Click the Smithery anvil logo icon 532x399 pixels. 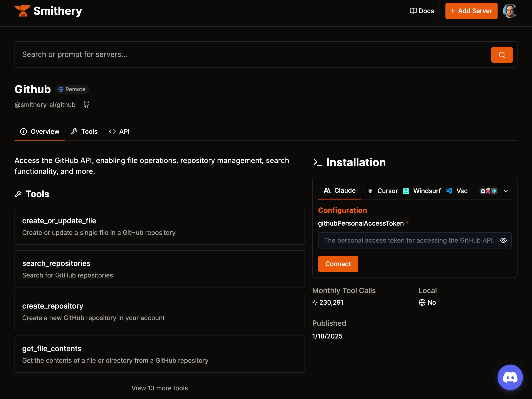click(x=22, y=11)
